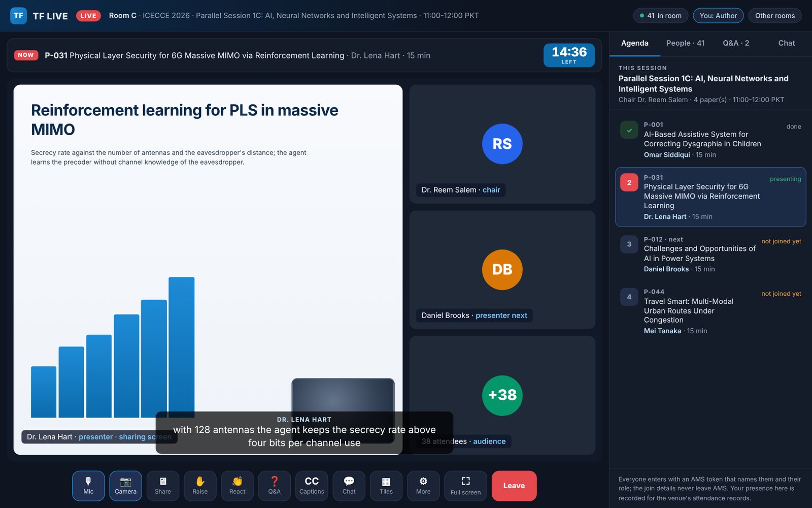
Task: Open Q&A from the bottom toolbar
Action: coord(275,486)
